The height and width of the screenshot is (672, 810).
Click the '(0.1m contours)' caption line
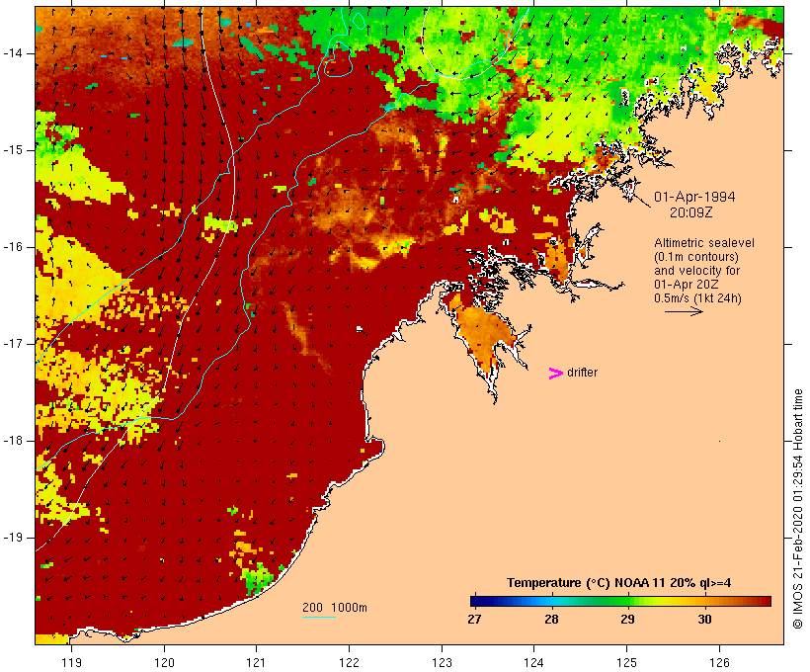click(695, 257)
